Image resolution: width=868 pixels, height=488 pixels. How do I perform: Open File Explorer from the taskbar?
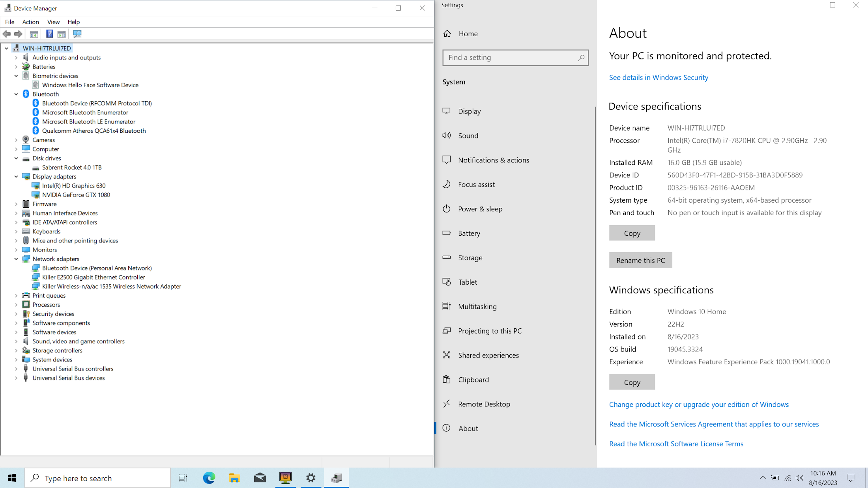[234, 478]
